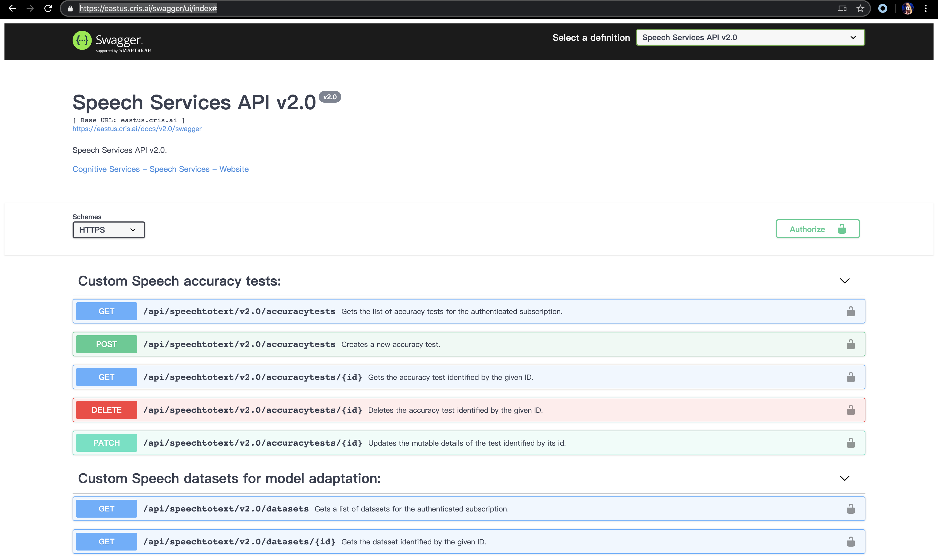Click the lock icon on POST accuracytests row

(x=850, y=344)
